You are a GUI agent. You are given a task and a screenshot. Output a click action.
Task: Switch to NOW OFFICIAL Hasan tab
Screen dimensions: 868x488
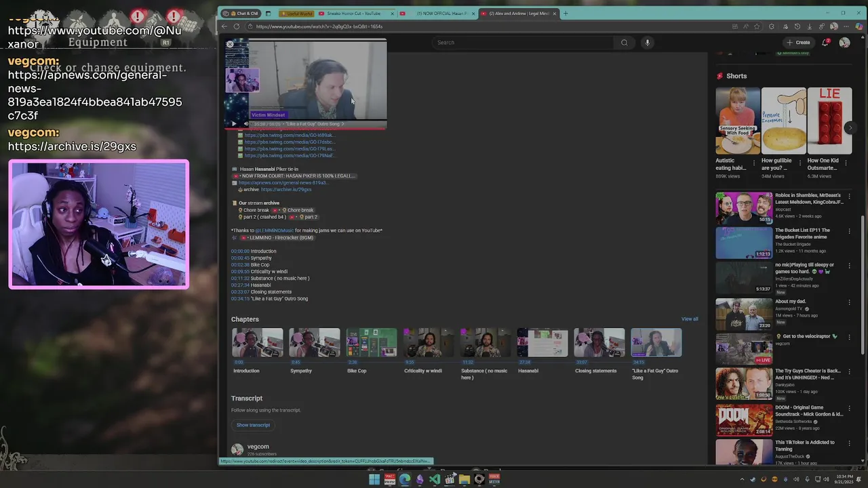pos(437,14)
